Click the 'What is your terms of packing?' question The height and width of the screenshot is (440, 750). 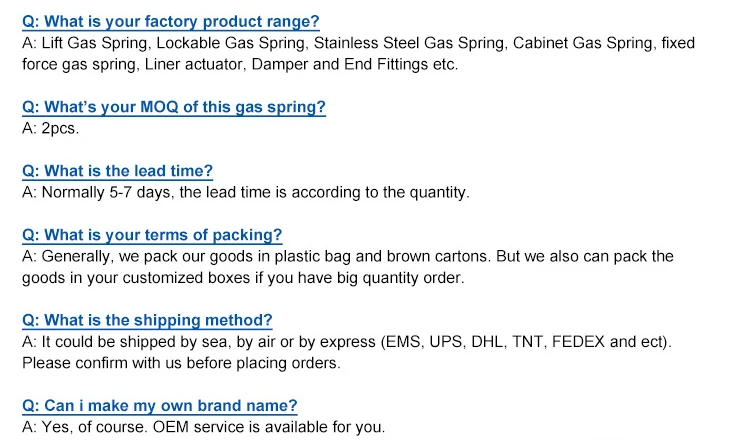152,235
